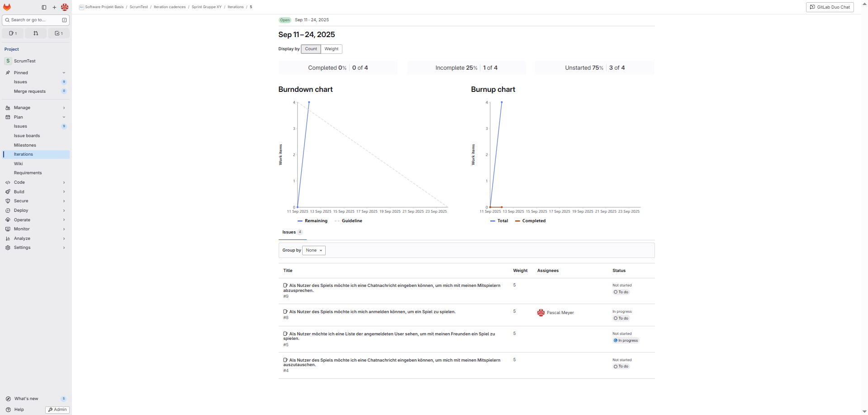Toggle Remaining series in burndown legend
868x415 pixels.
pos(313,221)
